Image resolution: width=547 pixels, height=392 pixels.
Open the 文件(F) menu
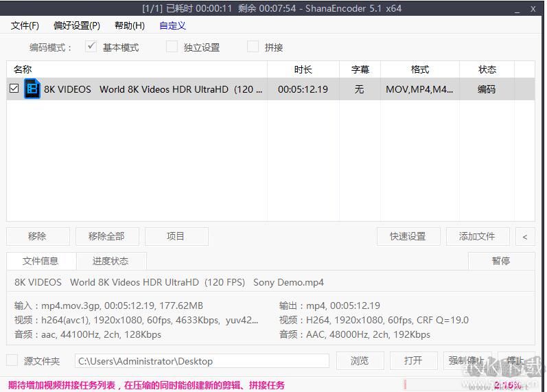(25, 25)
